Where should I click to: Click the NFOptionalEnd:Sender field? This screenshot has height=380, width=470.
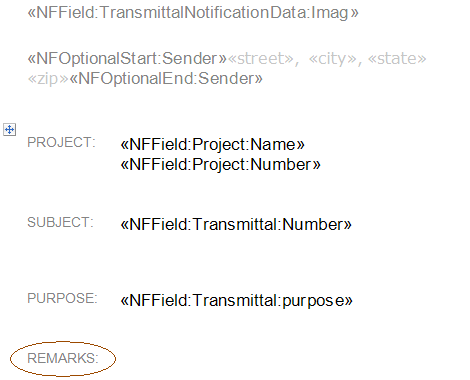tap(166, 79)
